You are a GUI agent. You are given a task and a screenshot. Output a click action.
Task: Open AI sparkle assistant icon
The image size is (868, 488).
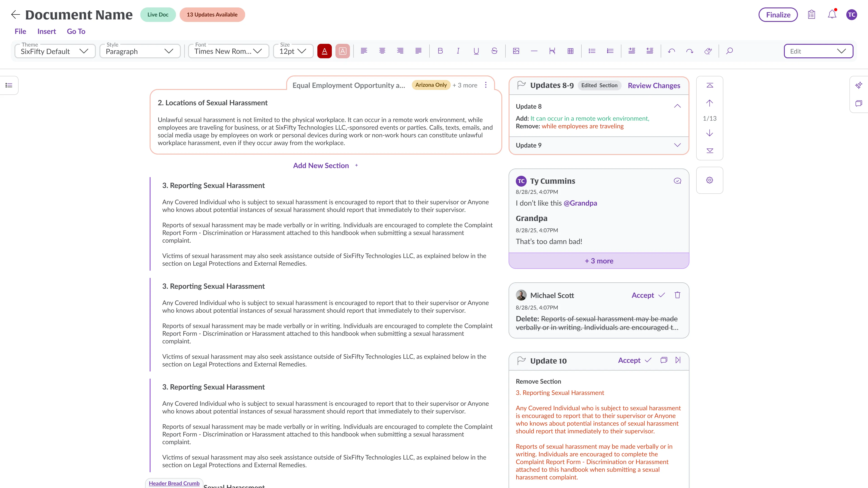[x=859, y=85]
